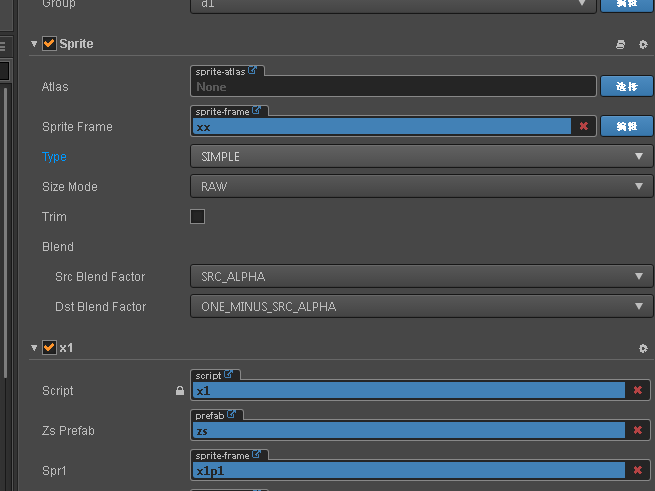This screenshot has height=491, width=655.
Task: Remove the Zs Prefab zs reference
Action: pyautogui.click(x=637, y=430)
